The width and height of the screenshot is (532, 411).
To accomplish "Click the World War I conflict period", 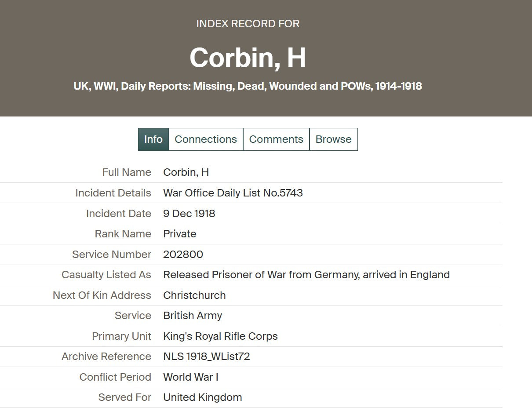I will click(x=191, y=377).
